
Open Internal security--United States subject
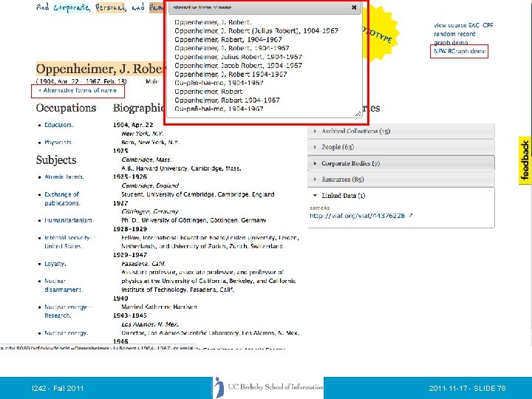[x=69, y=242]
